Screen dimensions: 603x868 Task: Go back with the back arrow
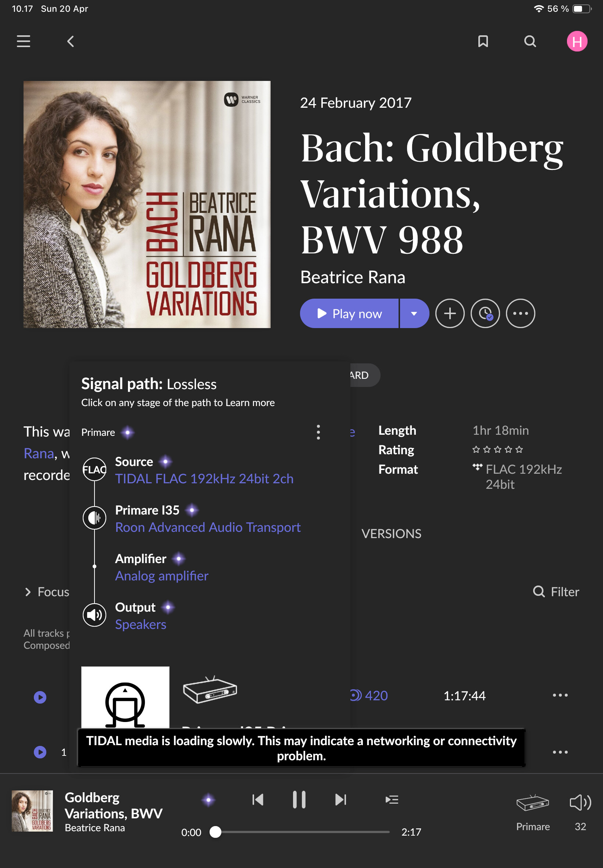70,41
